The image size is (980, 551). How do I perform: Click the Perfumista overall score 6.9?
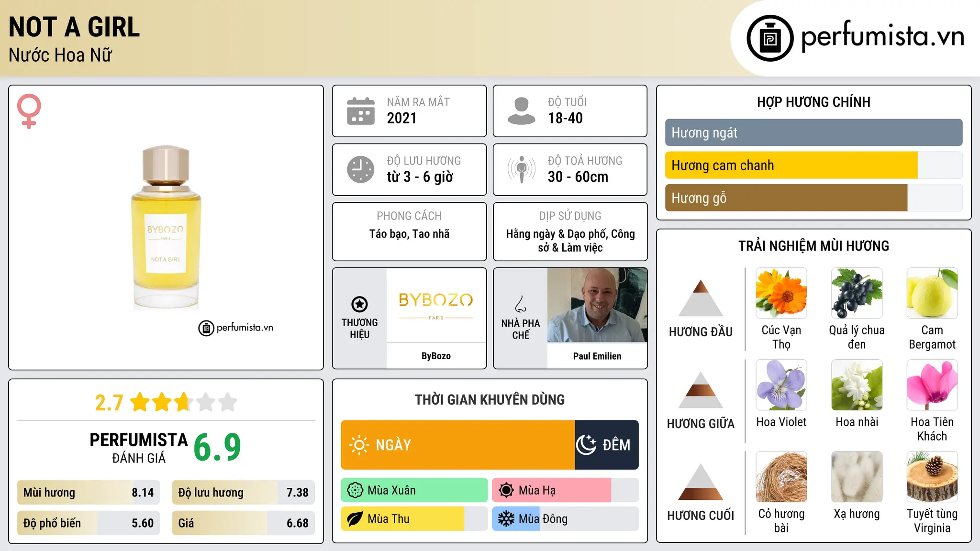pyautogui.click(x=217, y=447)
